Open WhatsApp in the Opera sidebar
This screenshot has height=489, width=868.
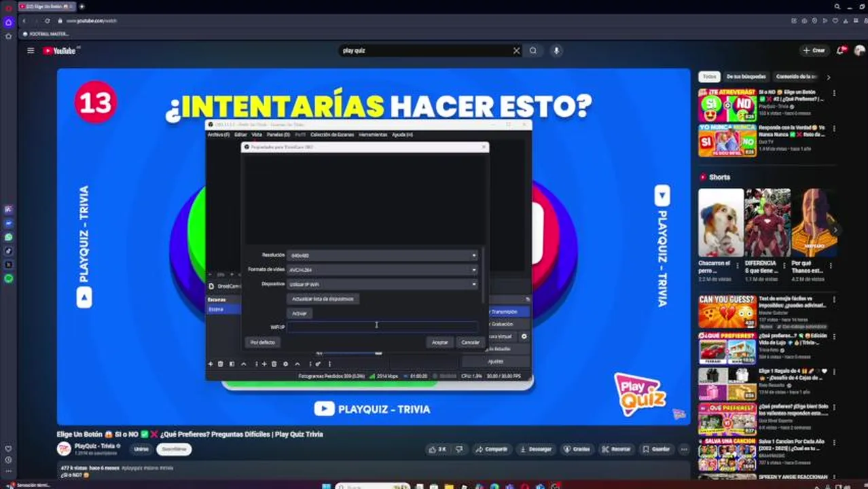(x=8, y=237)
